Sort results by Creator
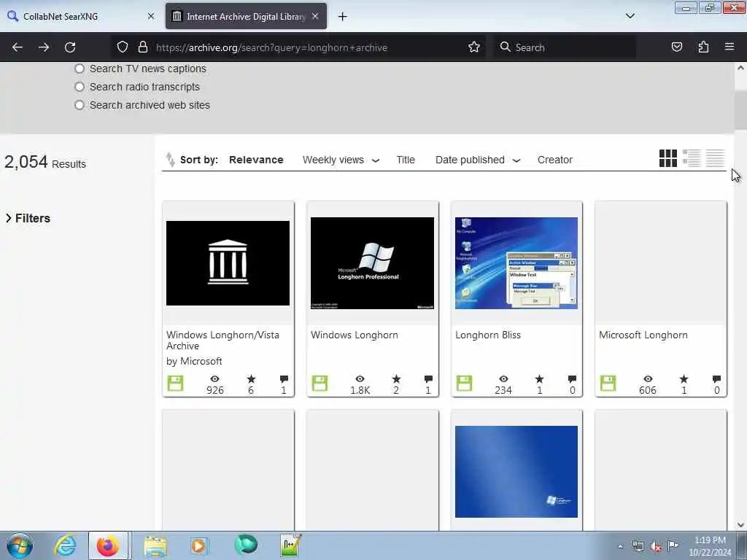 tap(555, 160)
